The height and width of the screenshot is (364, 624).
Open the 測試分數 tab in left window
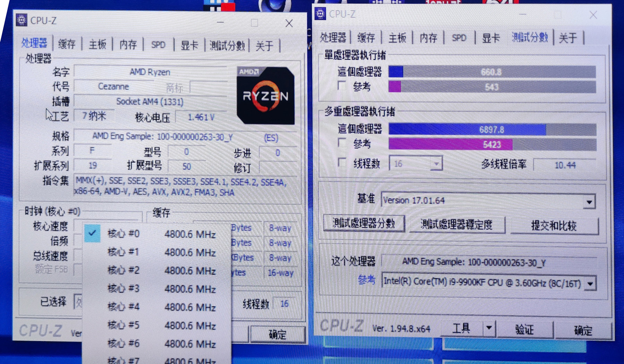point(227,45)
